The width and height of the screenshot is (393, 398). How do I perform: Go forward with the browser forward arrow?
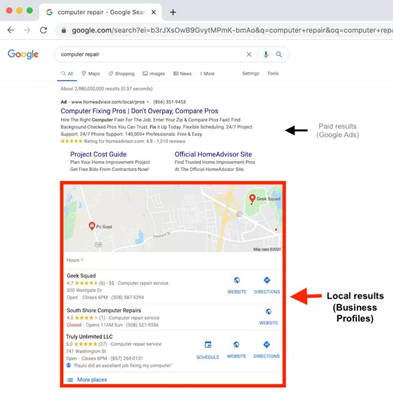[x=27, y=30]
